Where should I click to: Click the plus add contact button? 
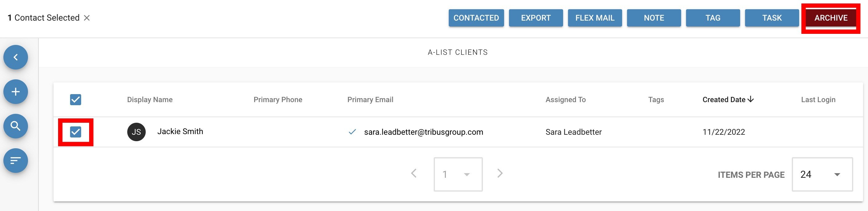pos(15,92)
